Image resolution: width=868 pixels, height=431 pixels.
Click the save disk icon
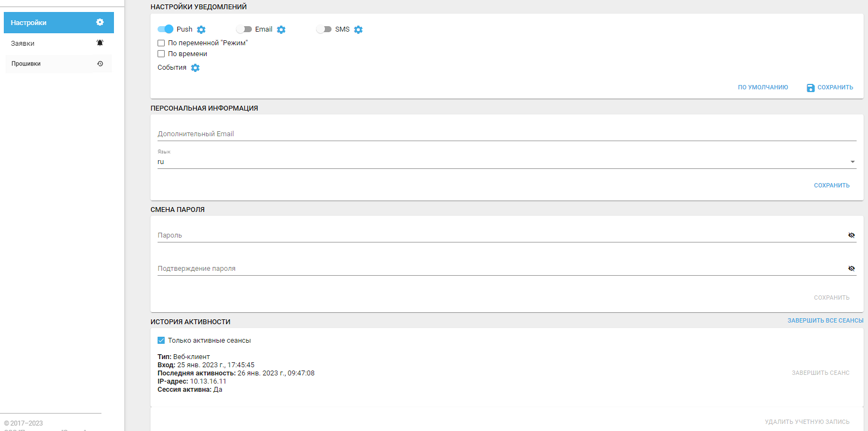pyautogui.click(x=811, y=88)
